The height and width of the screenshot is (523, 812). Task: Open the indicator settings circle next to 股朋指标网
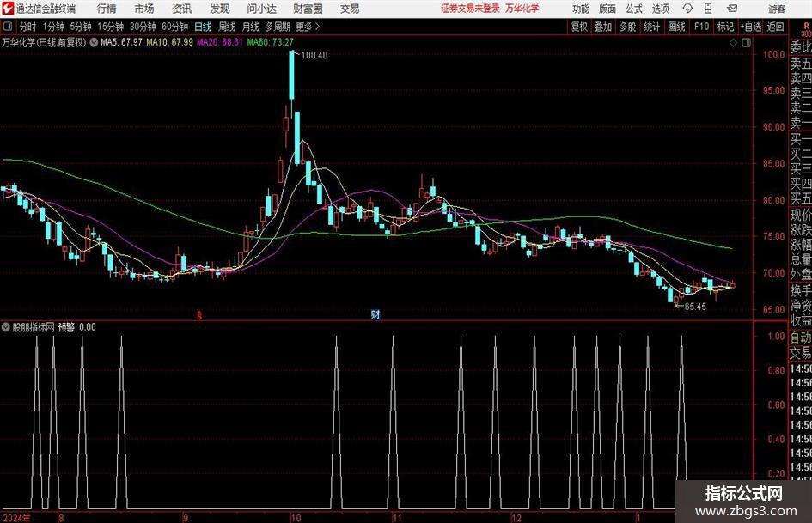(6, 327)
